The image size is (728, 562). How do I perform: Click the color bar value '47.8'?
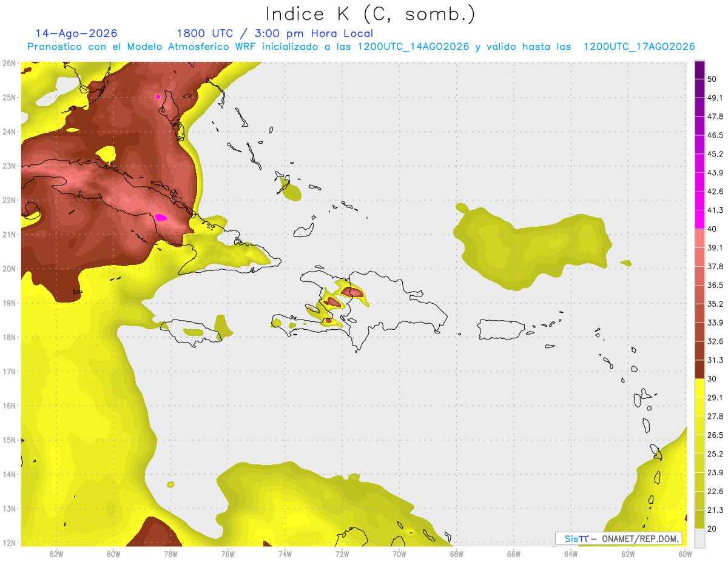click(715, 116)
